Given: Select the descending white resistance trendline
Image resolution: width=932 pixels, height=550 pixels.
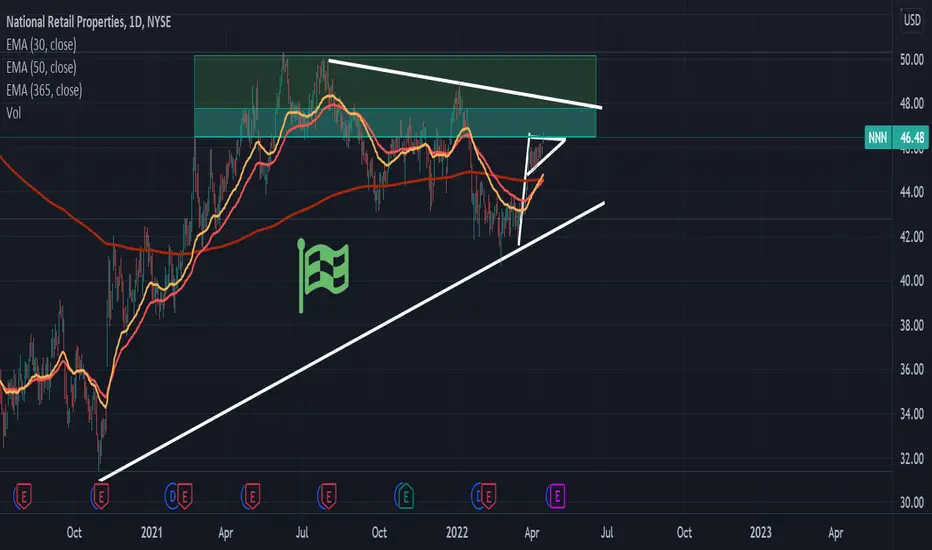Looking at the screenshot, I should (x=465, y=84).
